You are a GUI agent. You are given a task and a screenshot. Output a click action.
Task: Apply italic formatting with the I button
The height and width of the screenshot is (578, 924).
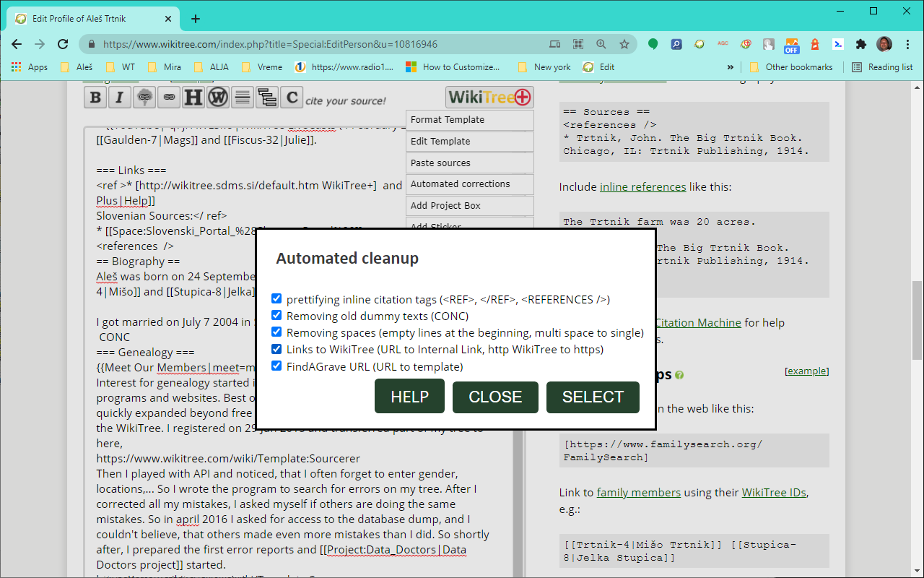pyautogui.click(x=120, y=97)
